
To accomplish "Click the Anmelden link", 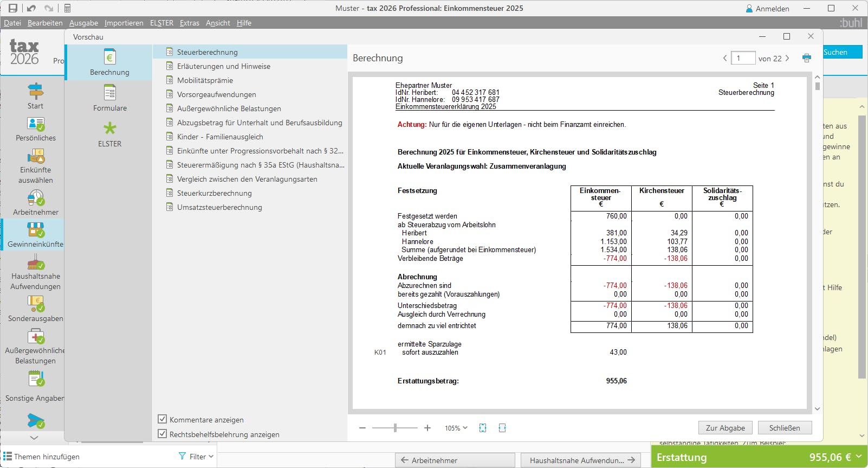I will coord(772,9).
